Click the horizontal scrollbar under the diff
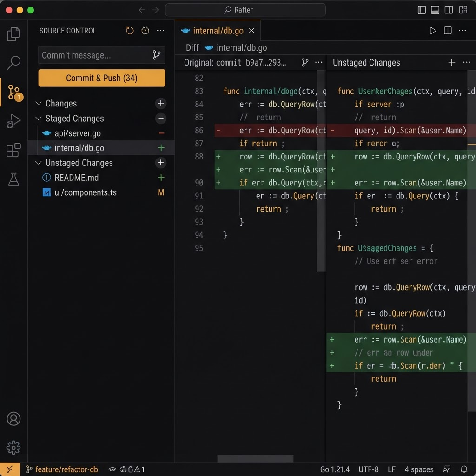 pos(255,458)
